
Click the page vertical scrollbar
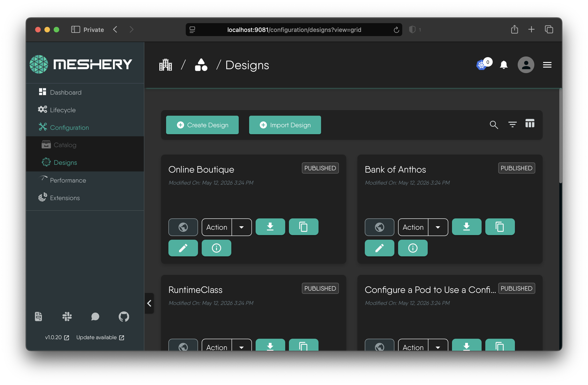point(560,136)
